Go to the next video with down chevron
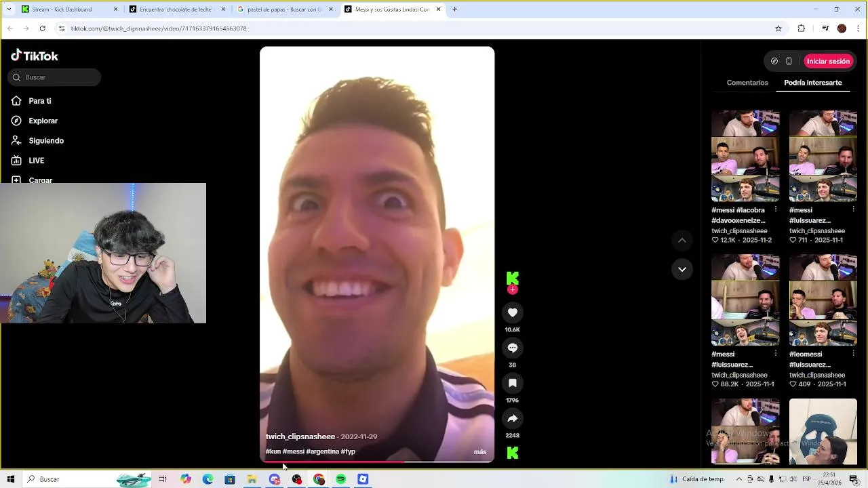Image resolution: width=868 pixels, height=488 pixels. tap(682, 269)
